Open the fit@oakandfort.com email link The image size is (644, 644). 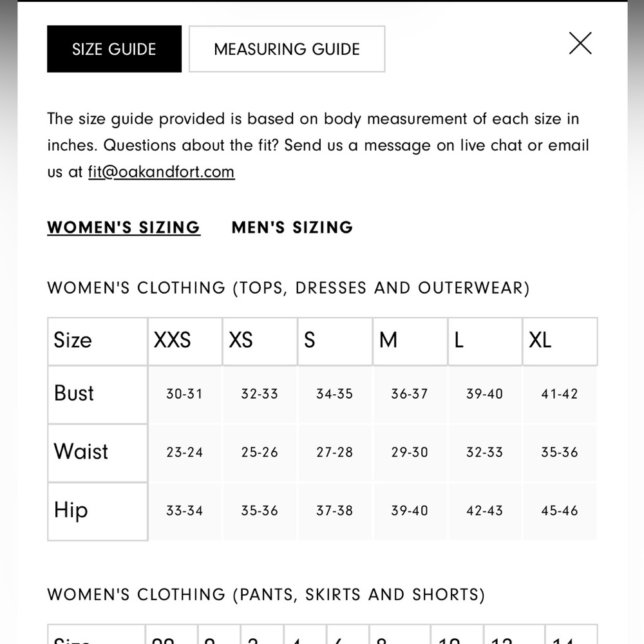coord(162,172)
